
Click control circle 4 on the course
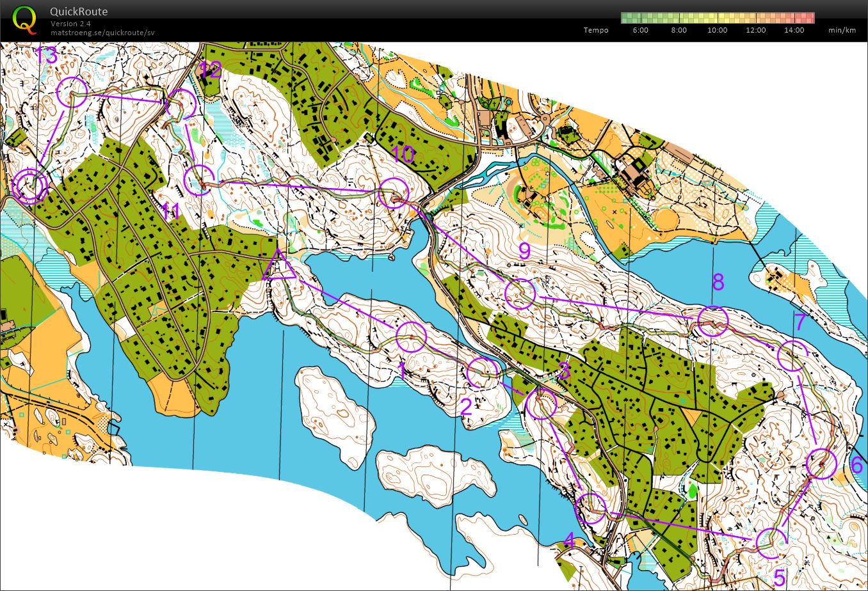(x=591, y=508)
